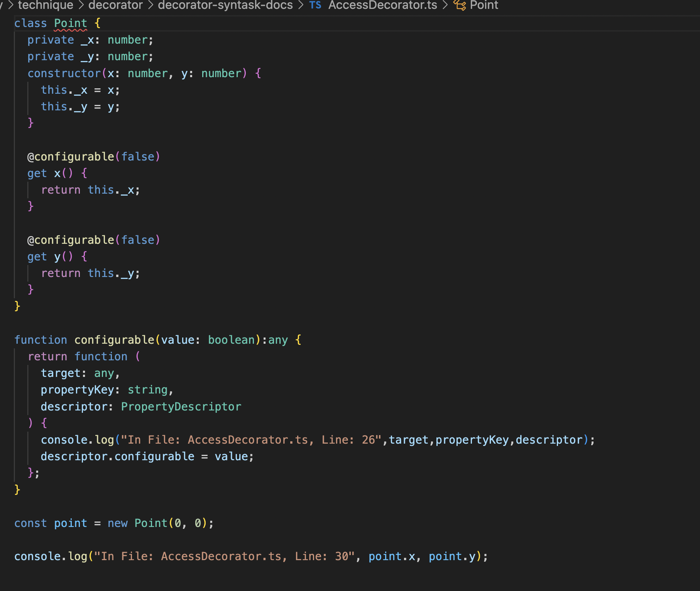Click the 'technique' breadcrumb segment
The image size is (700, 591).
pyautogui.click(x=46, y=5)
